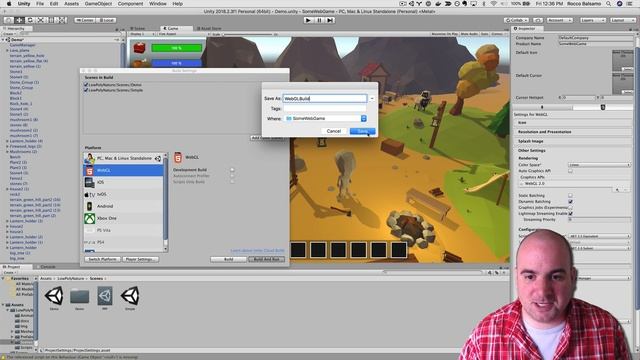Collapse the Demo scene in Hierarchy
The width and height of the screenshot is (640, 360).
pyautogui.click(x=3, y=40)
